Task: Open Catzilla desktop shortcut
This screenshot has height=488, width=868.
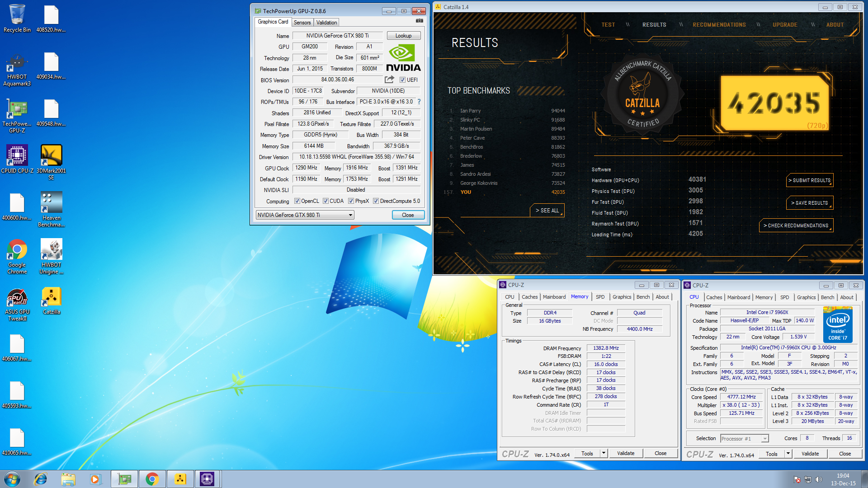Action: (51, 301)
